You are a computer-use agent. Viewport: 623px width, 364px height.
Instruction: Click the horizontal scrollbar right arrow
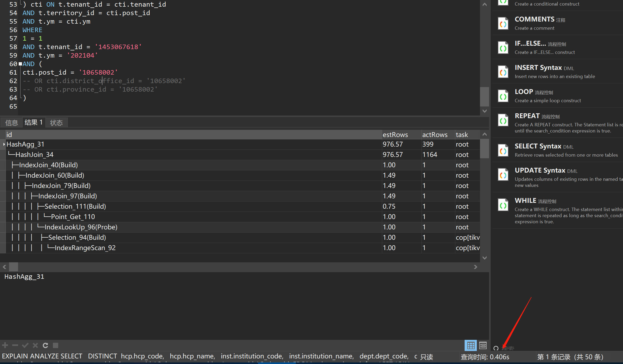click(x=475, y=267)
